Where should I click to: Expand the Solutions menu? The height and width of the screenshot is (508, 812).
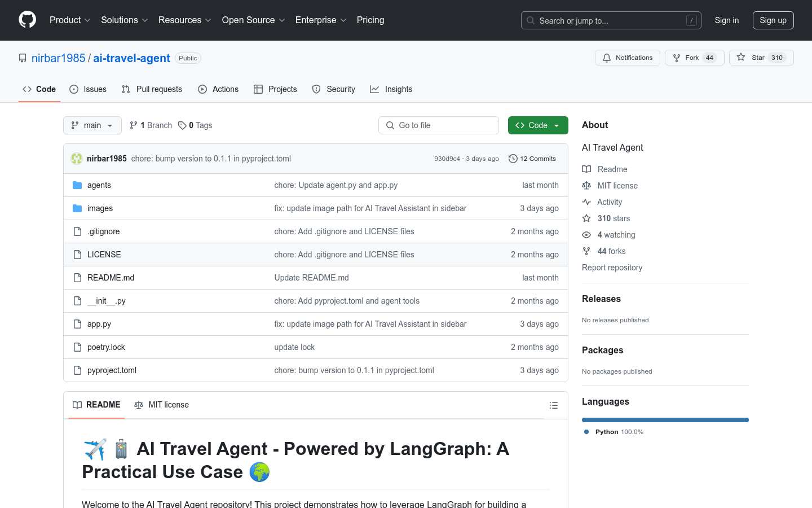click(124, 20)
